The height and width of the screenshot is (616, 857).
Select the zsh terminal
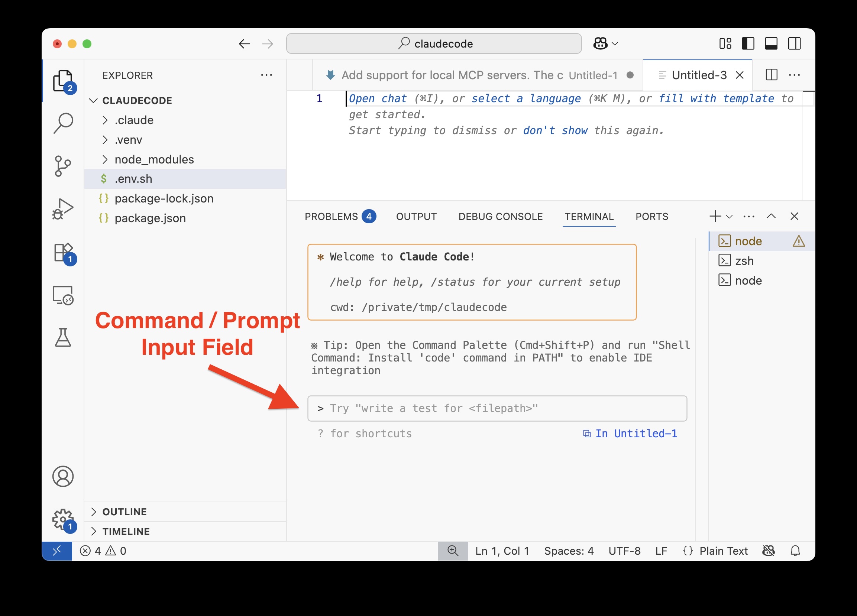[x=761, y=260]
